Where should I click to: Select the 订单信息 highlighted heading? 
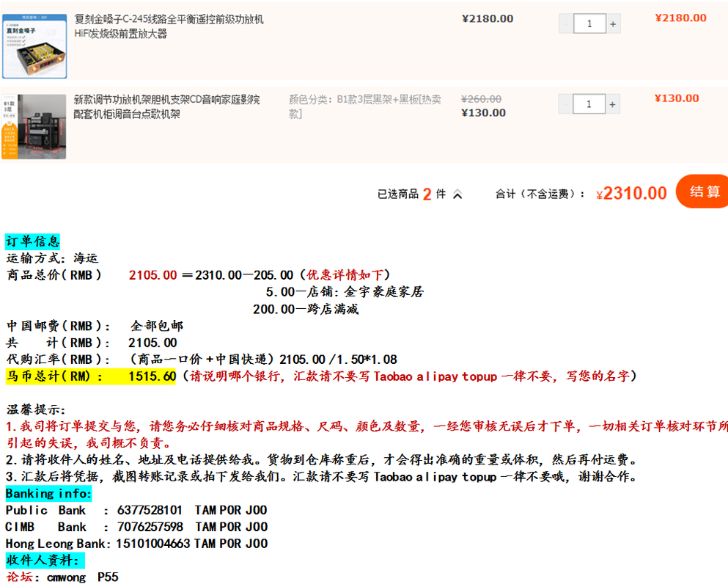tap(32, 241)
